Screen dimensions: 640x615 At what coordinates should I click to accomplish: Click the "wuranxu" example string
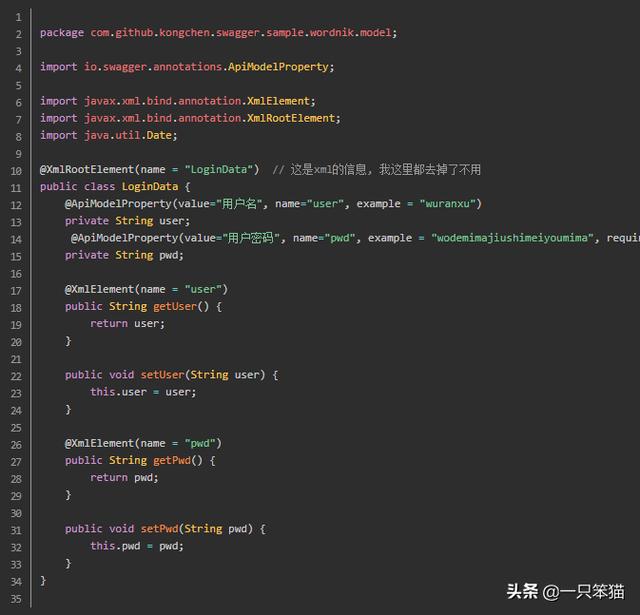(447, 204)
